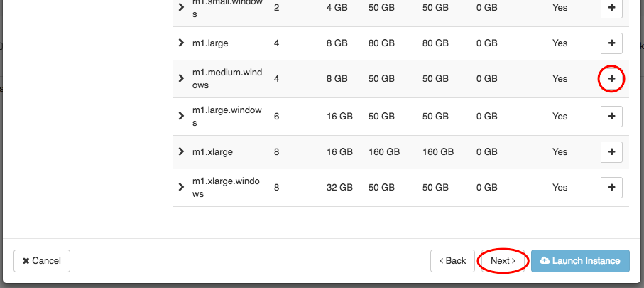Add the m1.large.windows flavor with plus

611,117
